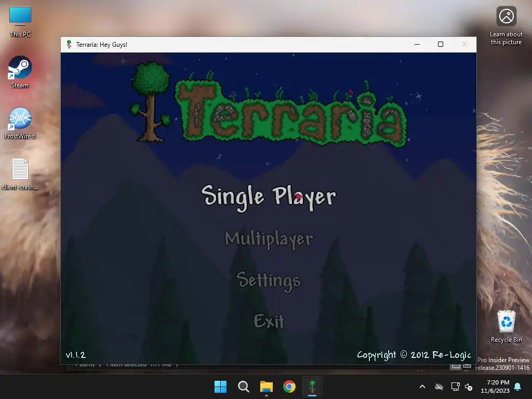
Task: Select the client-crash text file
Action: point(20,174)
